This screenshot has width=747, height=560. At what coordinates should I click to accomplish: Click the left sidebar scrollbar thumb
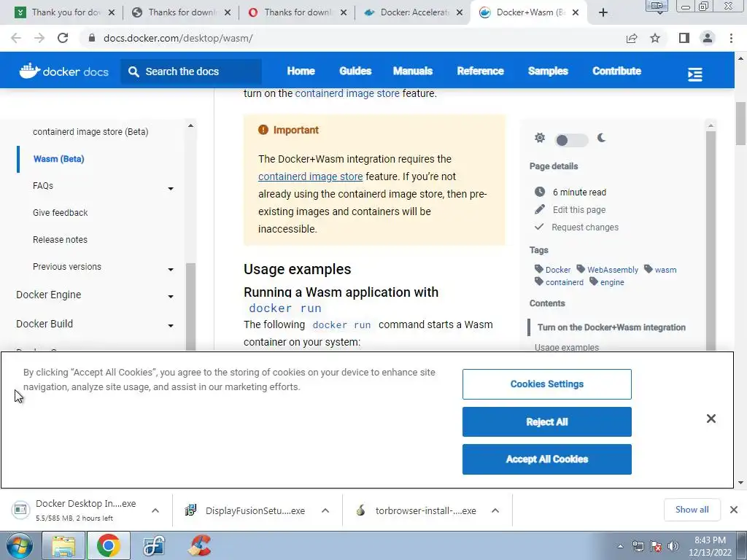point(190,307)
